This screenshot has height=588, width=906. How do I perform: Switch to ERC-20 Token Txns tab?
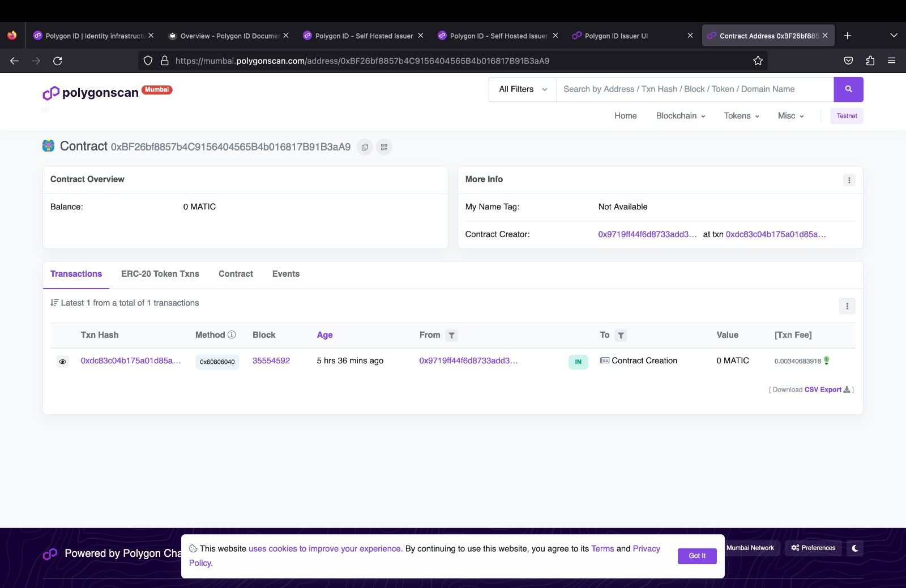point(160,274)
